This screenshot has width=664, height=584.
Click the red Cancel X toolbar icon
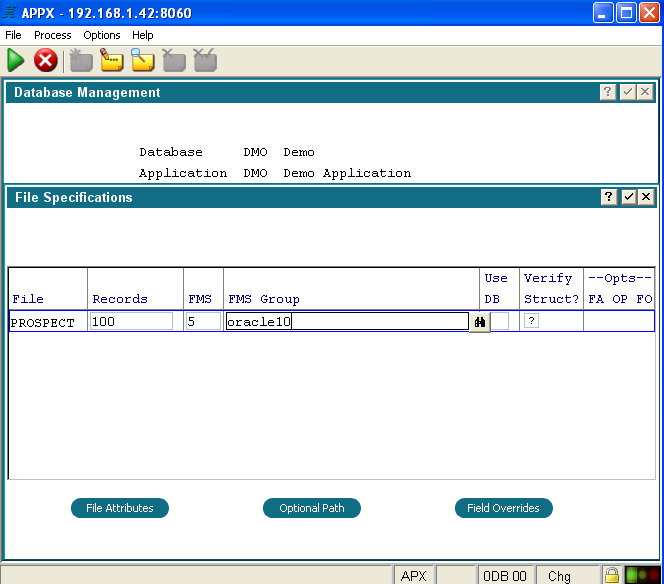click(x=45, y=61)
